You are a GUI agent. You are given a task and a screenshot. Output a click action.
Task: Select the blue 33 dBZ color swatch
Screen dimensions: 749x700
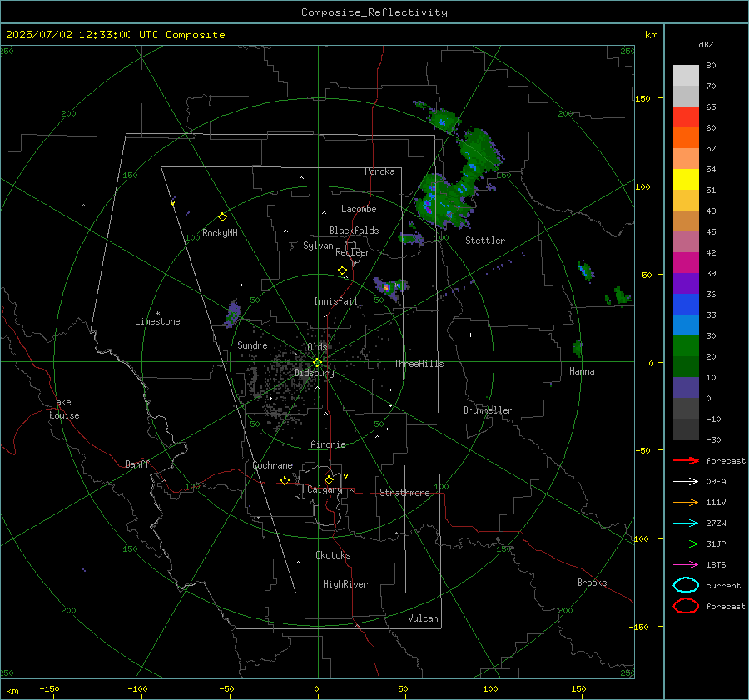point(686,305)
